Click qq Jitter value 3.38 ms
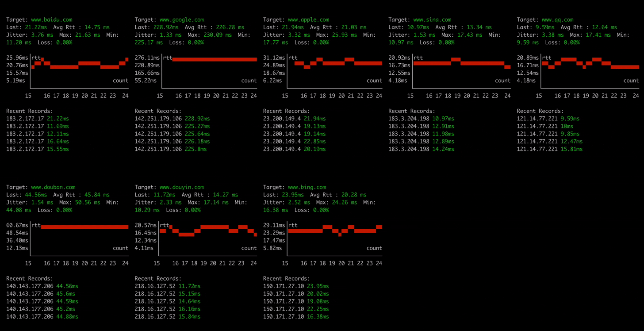644x331 pixels. click(x=553, y=35)
